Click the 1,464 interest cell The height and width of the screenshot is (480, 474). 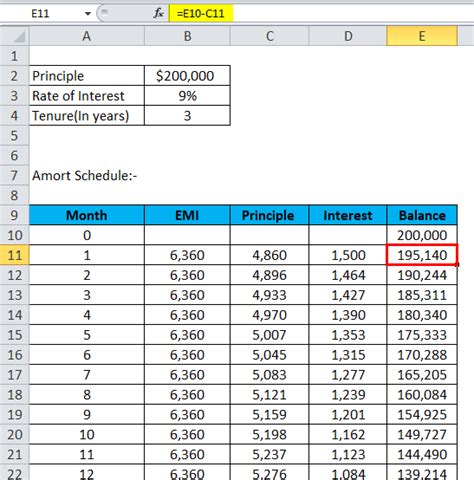coord(348,275)
